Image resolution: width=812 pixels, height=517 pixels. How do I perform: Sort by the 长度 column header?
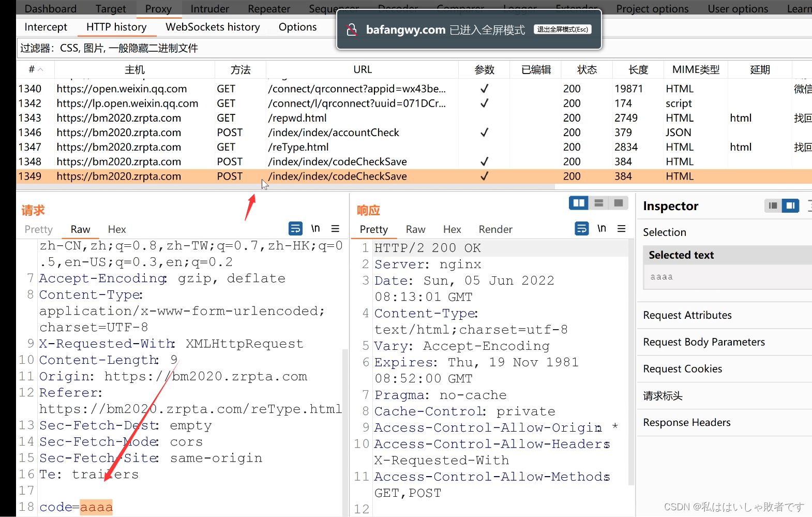(638, 69)
